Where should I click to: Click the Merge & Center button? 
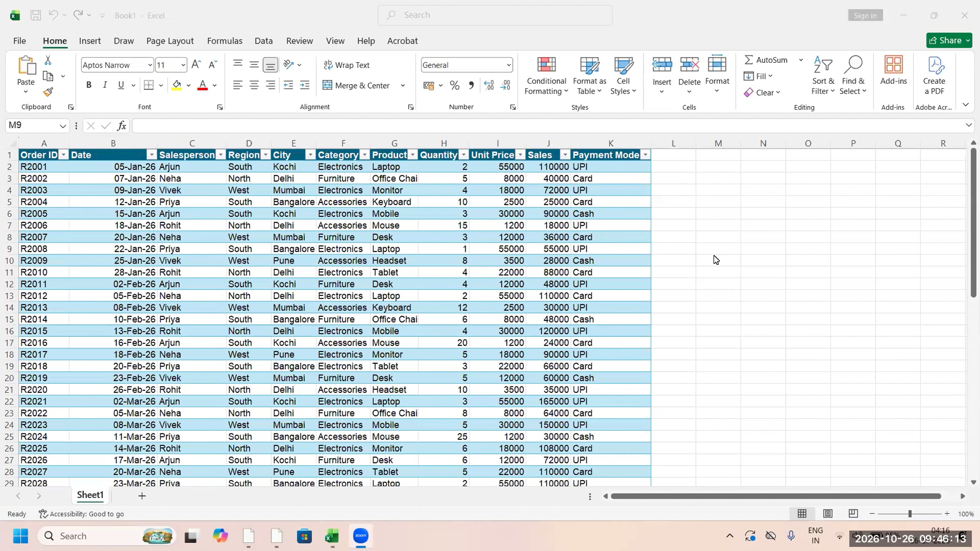click(357, 85)
